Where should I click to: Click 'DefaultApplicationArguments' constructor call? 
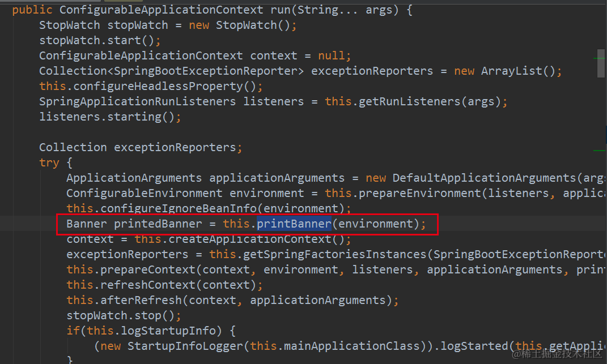pos(484,178)
